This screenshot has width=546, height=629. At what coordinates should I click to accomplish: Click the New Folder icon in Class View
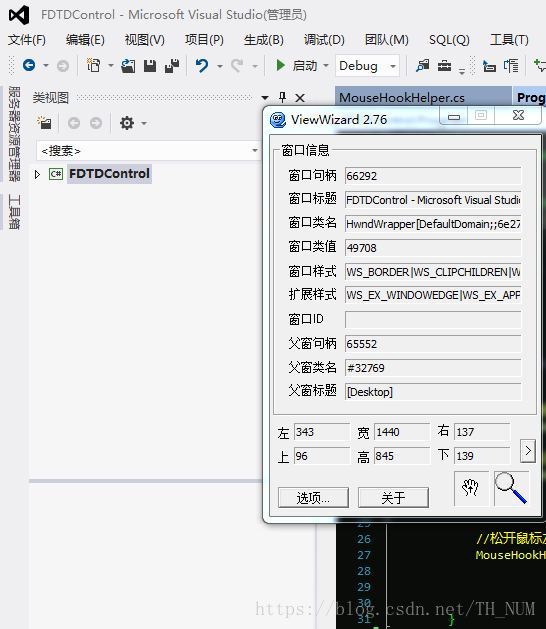[x=45, y=123]
